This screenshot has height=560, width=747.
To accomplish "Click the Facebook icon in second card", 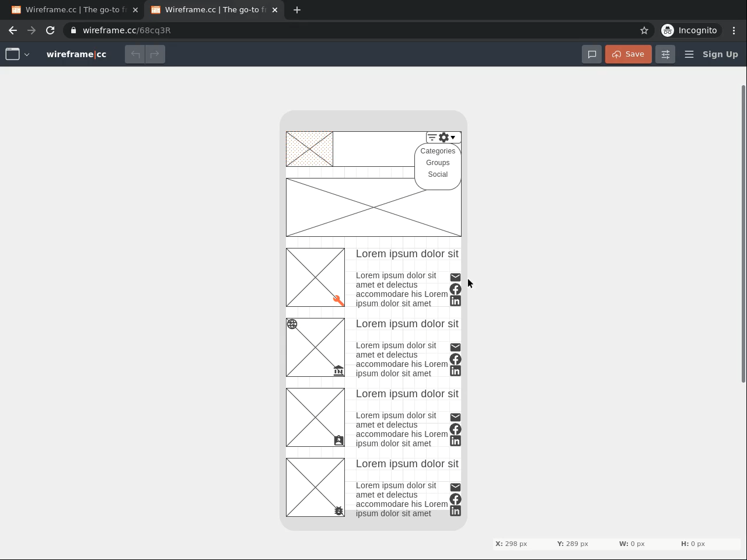I will 455,359.
